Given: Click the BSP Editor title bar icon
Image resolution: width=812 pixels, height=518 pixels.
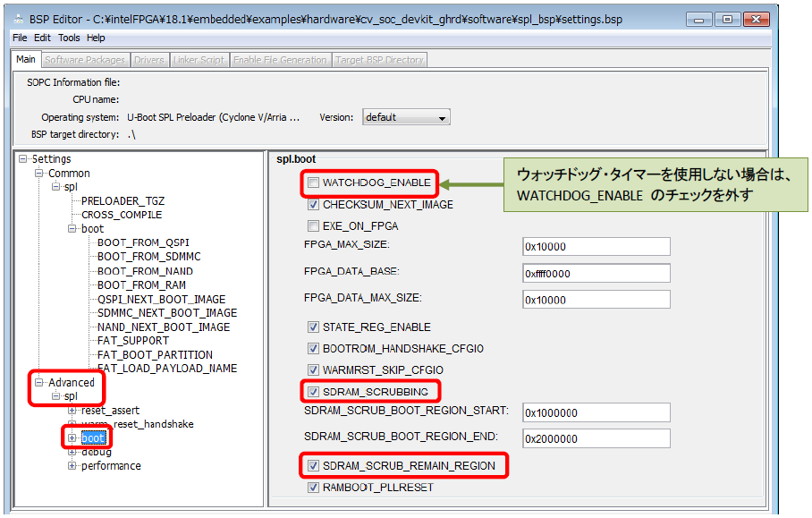Looking at the screenshot, I should point(19,19).
